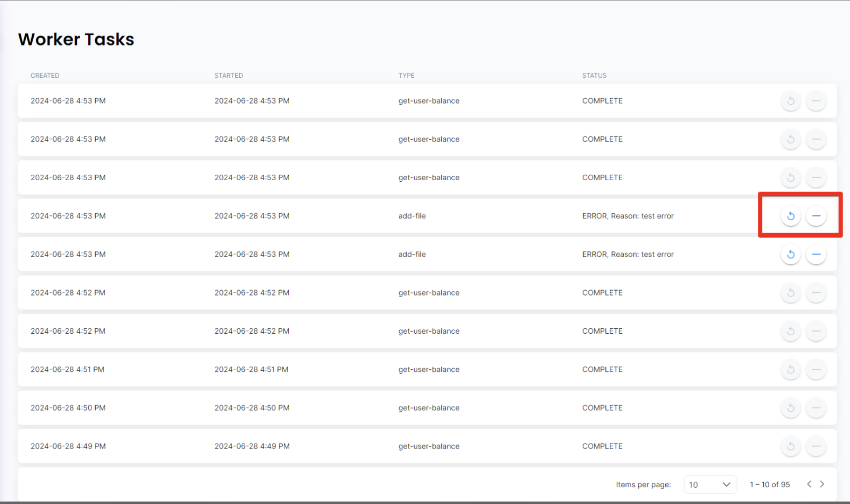Click remove icon on the 4:51 PM task
This screenshot has width=850, height=504.
pyautogui.click(x=816, y=369)
